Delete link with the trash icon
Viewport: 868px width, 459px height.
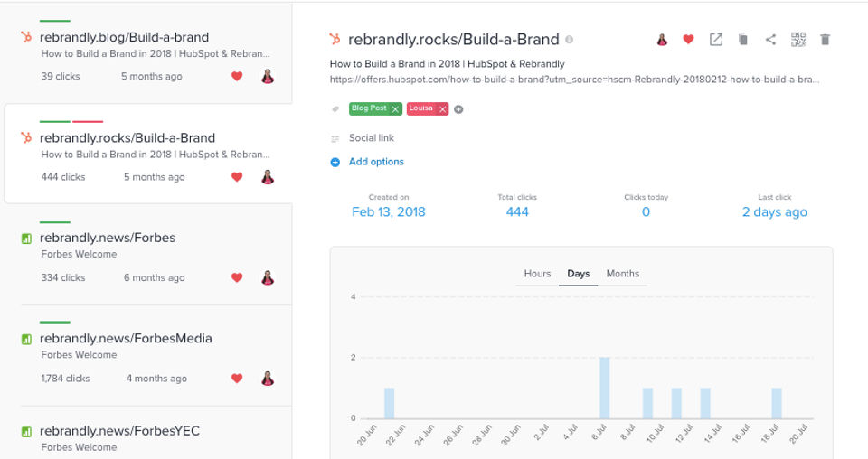tap(825, 40)
